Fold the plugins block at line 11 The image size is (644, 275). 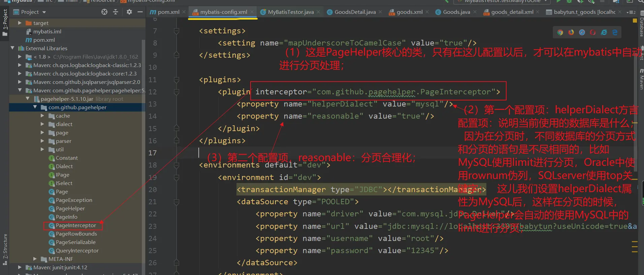(176, 80)
